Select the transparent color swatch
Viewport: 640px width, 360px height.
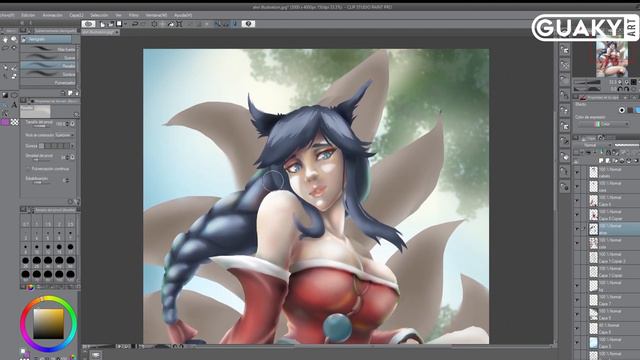pos(14,122)
